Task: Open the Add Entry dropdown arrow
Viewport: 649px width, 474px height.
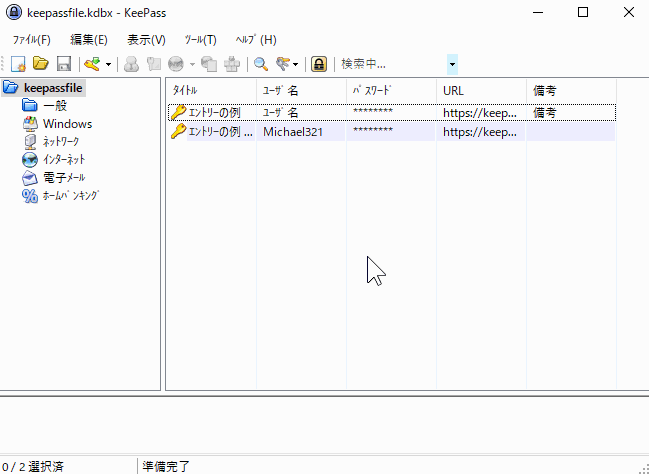Action: tap(108, 65)
